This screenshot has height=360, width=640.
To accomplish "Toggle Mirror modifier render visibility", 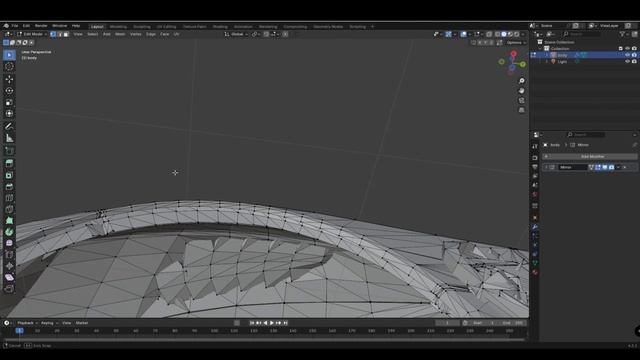I will 611,167.
